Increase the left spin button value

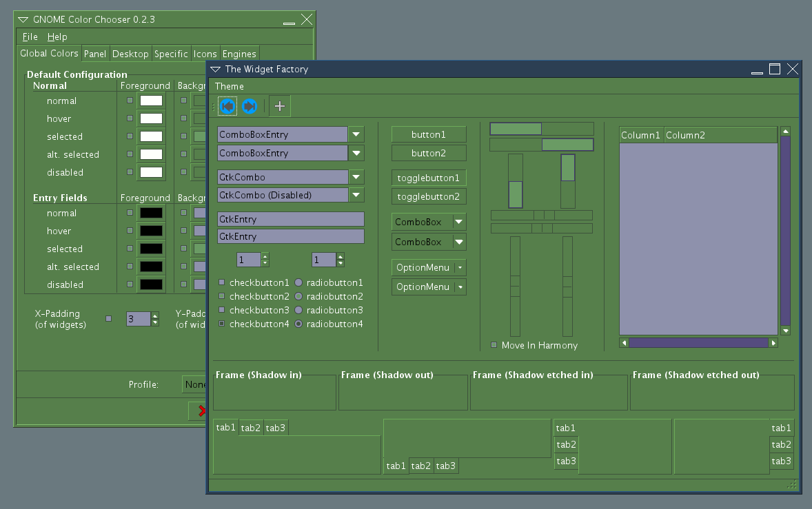pyautogui.click(x=265, y=256)
